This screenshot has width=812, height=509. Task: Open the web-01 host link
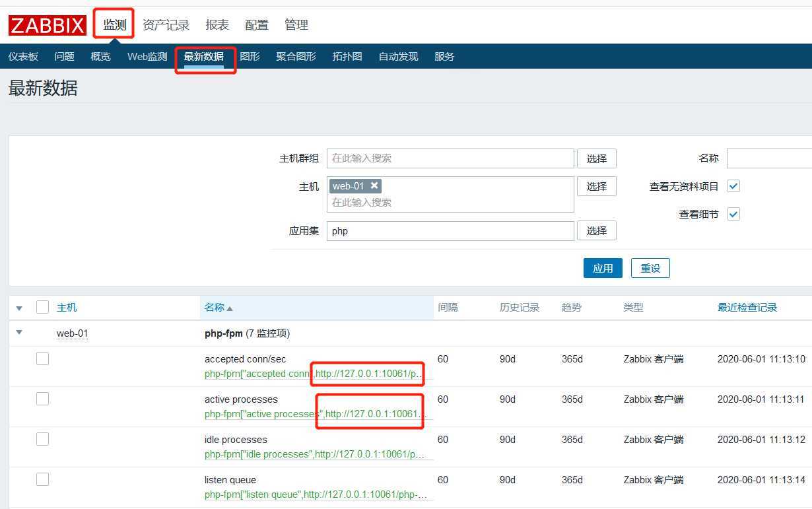click(x=72, y=333)
